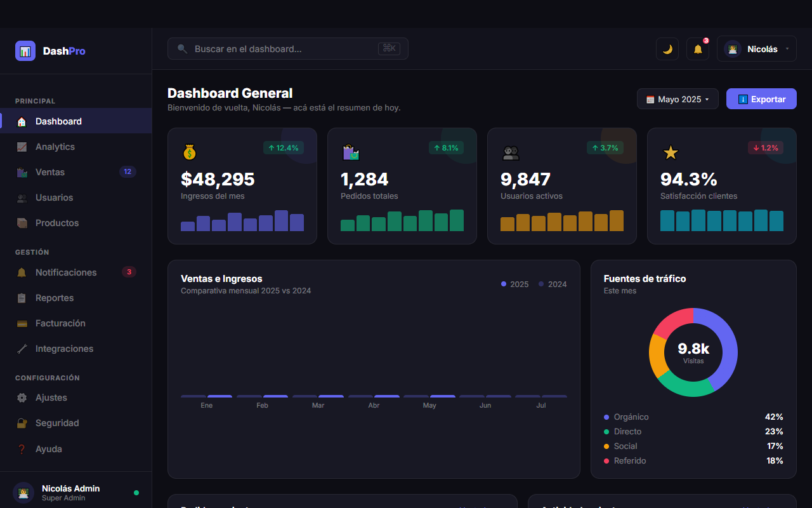
Task: Click the Ayuda question mark icon
Action: tap(22, 449)
